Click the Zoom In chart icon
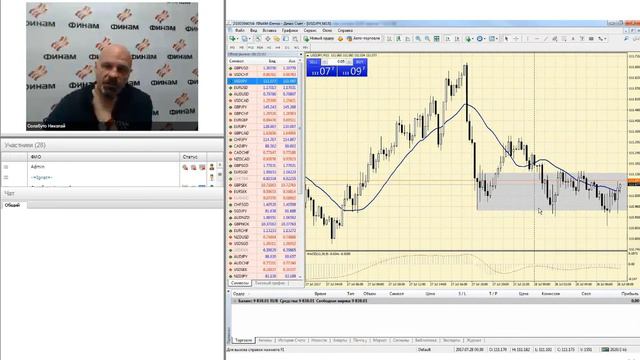The image size is (640, 360). point(418,39)
